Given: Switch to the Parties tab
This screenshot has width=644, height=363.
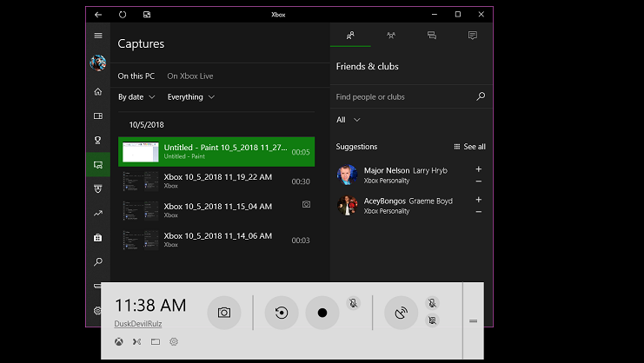Looking at the screenshot, I should coord(391,36).
